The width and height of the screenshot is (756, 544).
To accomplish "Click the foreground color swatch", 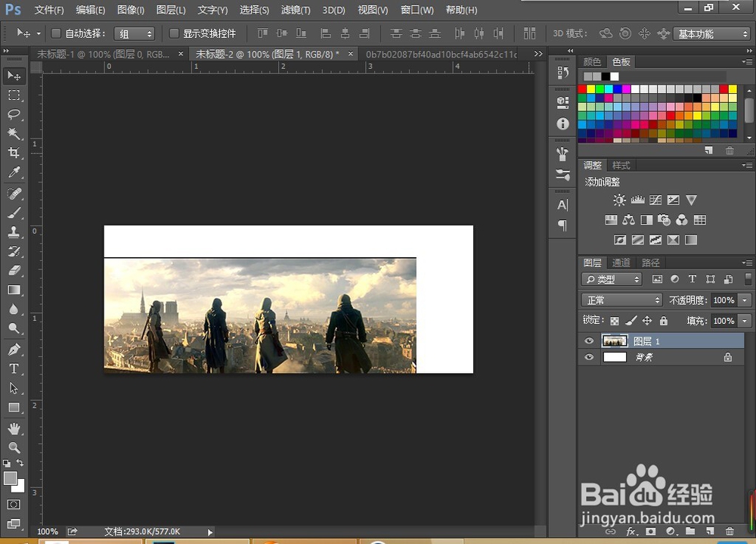I will tap(10, 478).
